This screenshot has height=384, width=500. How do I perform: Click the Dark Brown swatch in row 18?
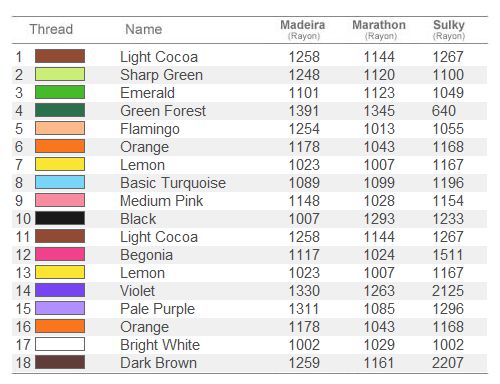point(60,362)
